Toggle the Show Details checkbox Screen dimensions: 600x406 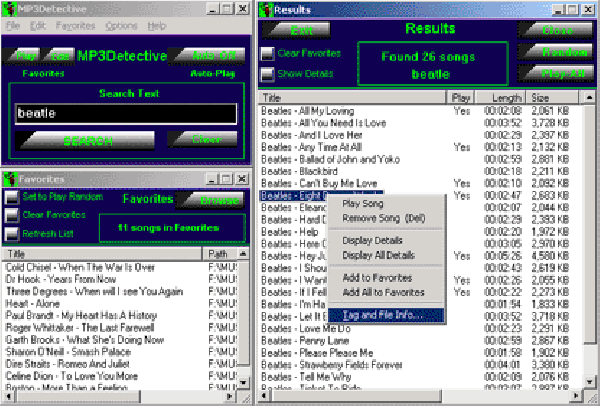[267, 74]
